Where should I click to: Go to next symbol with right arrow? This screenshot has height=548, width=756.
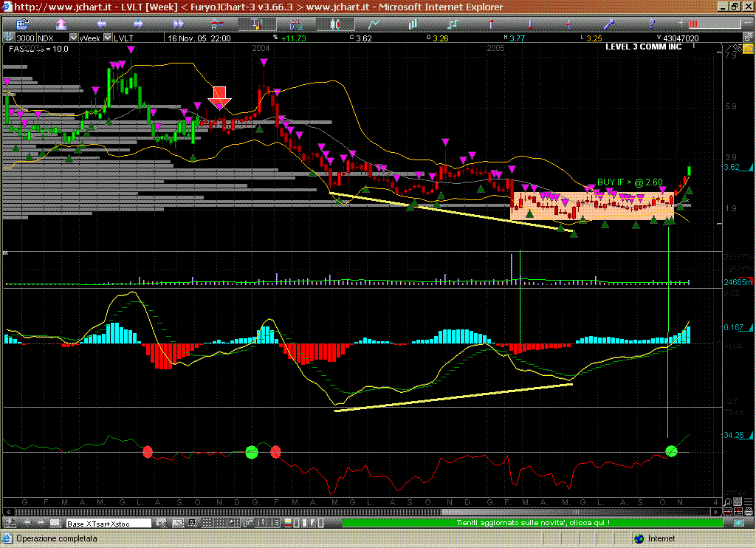point(140,24)
